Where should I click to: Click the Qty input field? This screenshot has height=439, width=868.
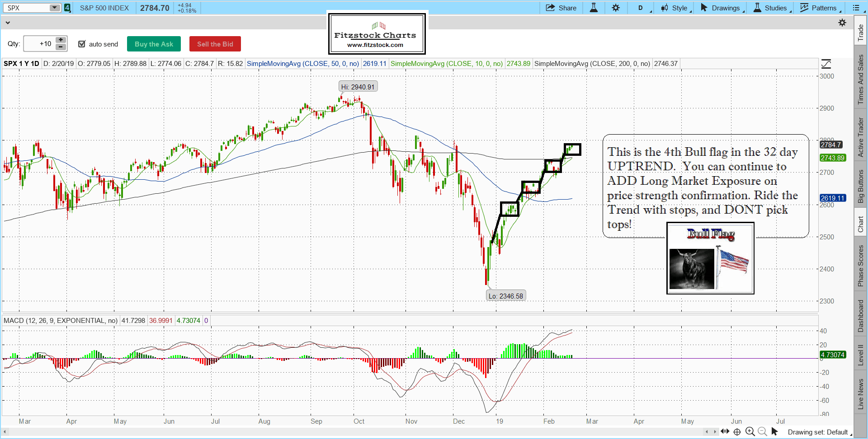(39, 44)
